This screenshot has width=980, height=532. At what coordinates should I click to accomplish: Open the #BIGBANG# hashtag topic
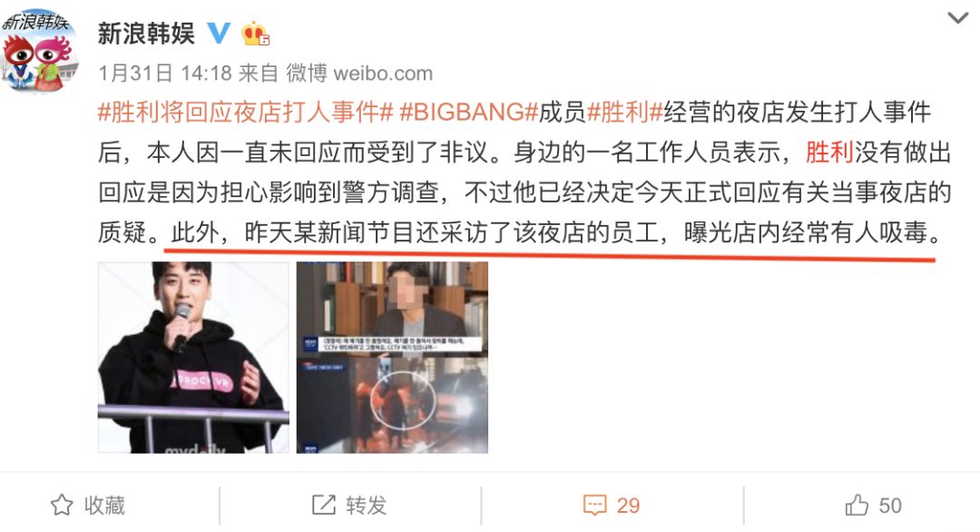coord(469,113)
